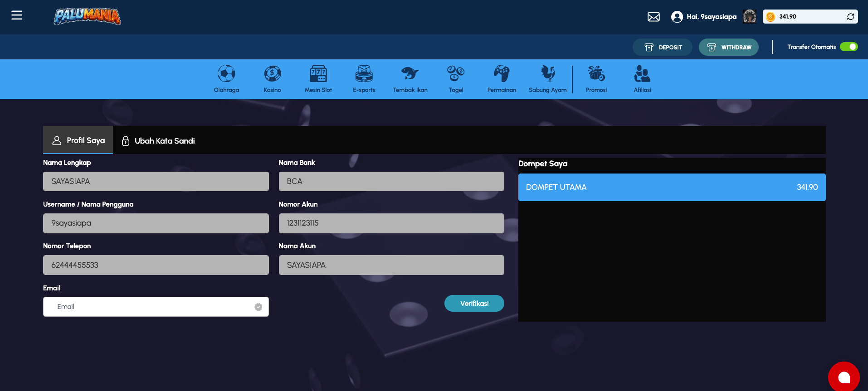This screenshot has height=391, width=868.
Task: Open the member rank badge icon
Action: point(750,16)
